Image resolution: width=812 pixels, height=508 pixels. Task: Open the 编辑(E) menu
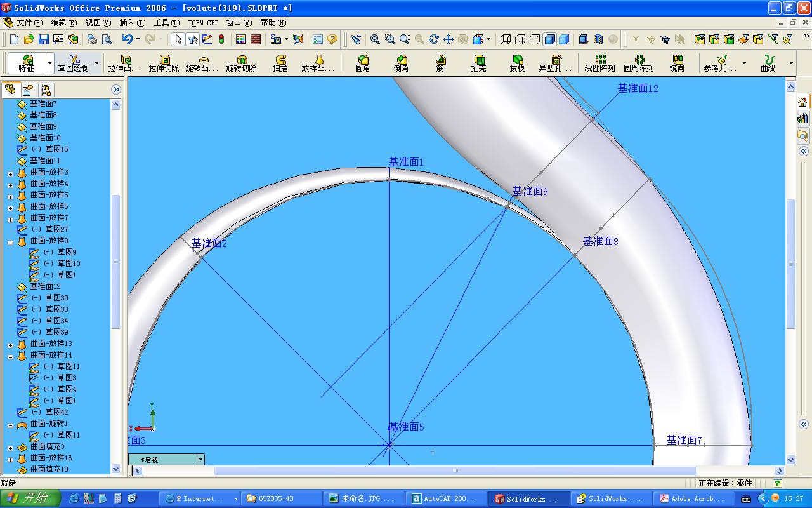click(x=64, y=22)
